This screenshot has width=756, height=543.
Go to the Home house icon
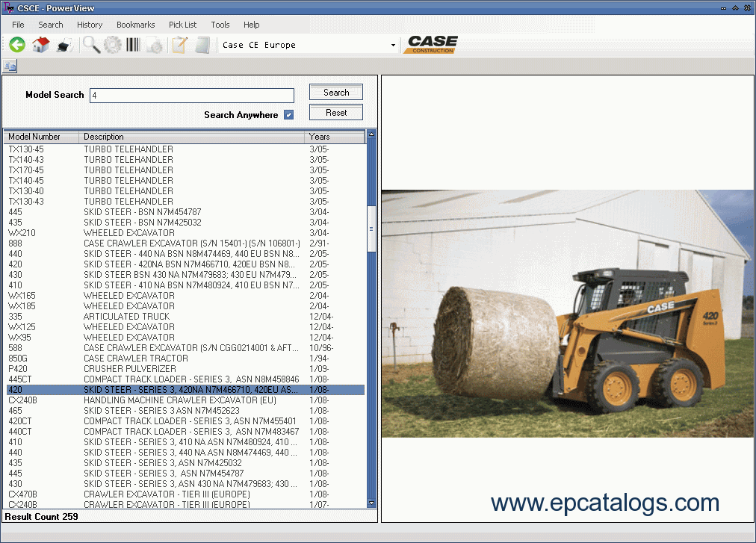click(41, 45)
